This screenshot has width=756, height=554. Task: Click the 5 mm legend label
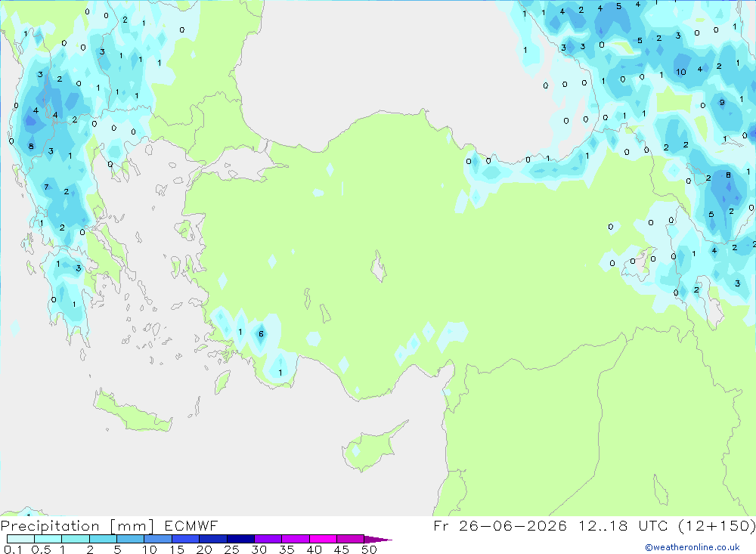pos(117,549)
